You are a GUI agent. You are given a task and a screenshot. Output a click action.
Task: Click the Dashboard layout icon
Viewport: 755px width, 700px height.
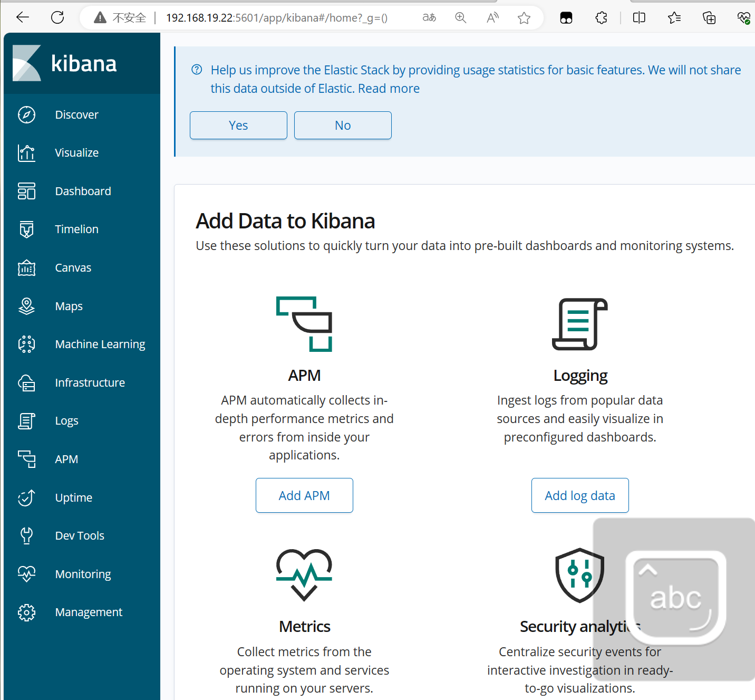tap(26, 191)
